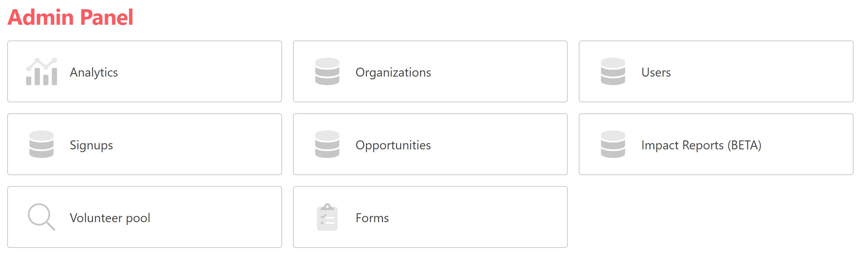Image resolution: width=868 pixels, height=263 pixels.
Task: Select the Volunteer pool text
Action: 110,218
